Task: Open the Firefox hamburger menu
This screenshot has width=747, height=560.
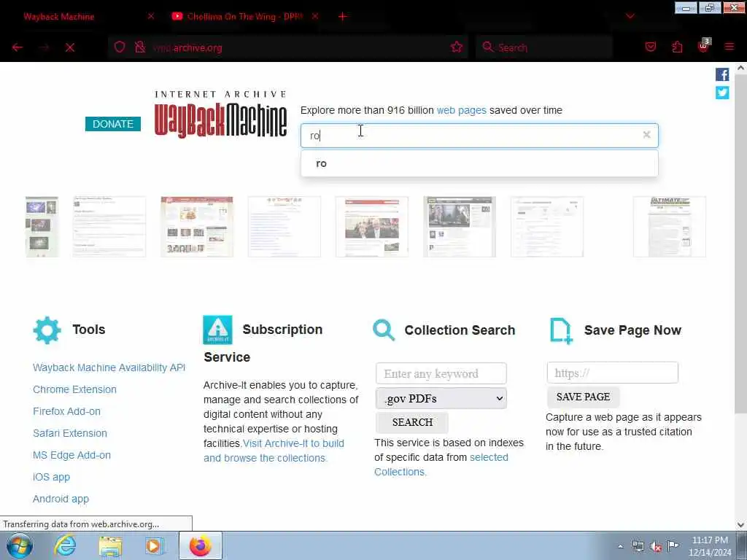Action: 729,47
